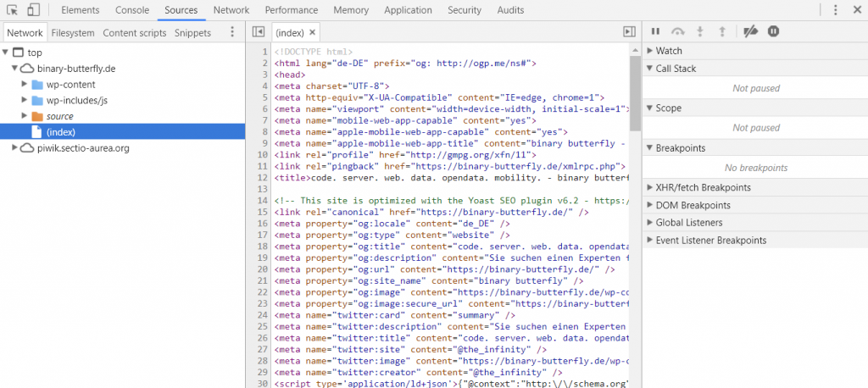The height and width of the screenshot is (388, 868).
Task: Select the source folder tree label
Action: [x=60, y=116]
